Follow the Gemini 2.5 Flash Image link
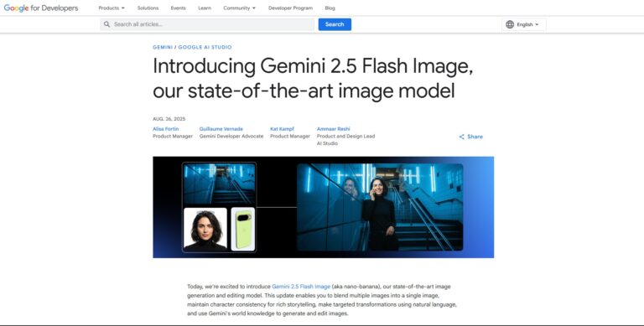644x326 pixels. tap(301, 287)
